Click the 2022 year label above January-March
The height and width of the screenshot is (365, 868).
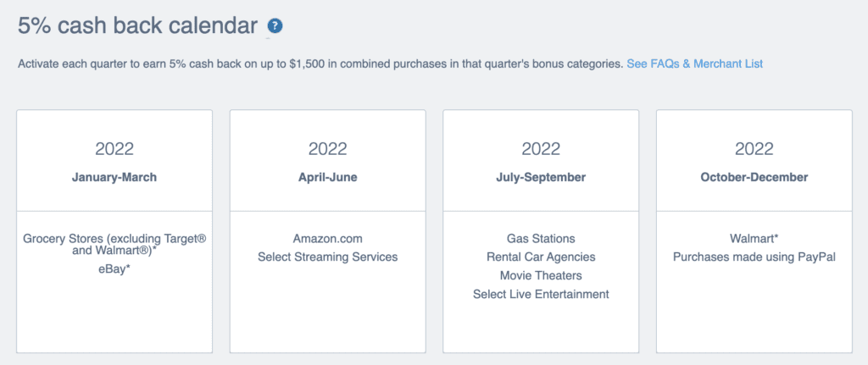click(x=114, y=149)
